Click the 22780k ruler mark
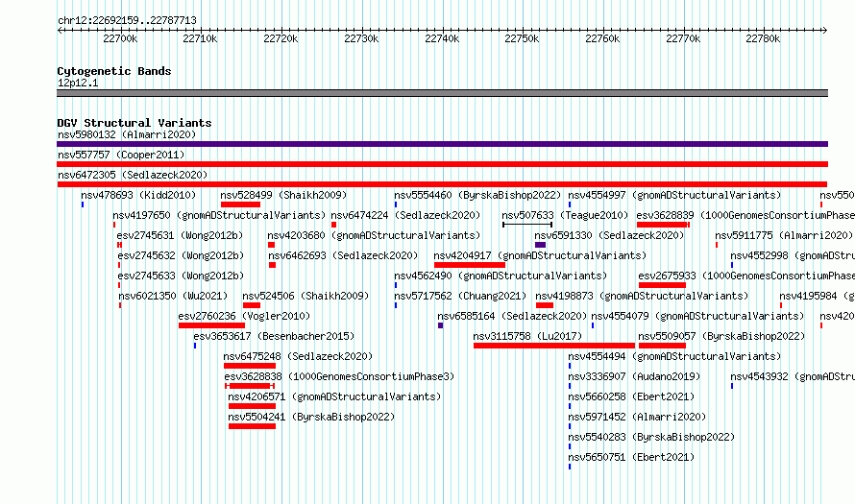Image resolution: width=855 pixels, height=504 pixels. 763,38
